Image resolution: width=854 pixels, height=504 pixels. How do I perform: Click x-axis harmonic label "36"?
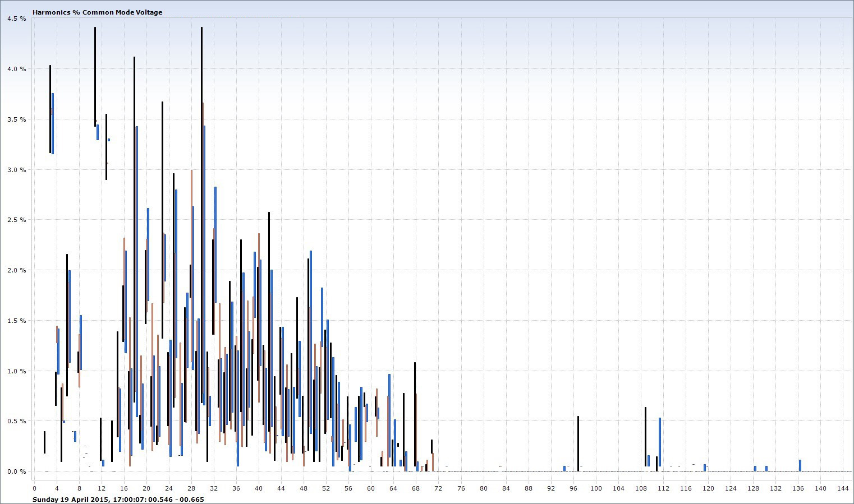point(236,488)
